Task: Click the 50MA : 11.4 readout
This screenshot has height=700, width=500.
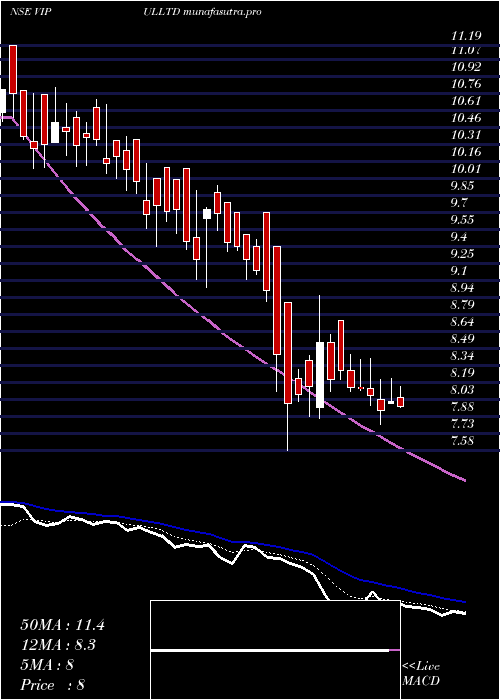Action: [x=62, y=625]
